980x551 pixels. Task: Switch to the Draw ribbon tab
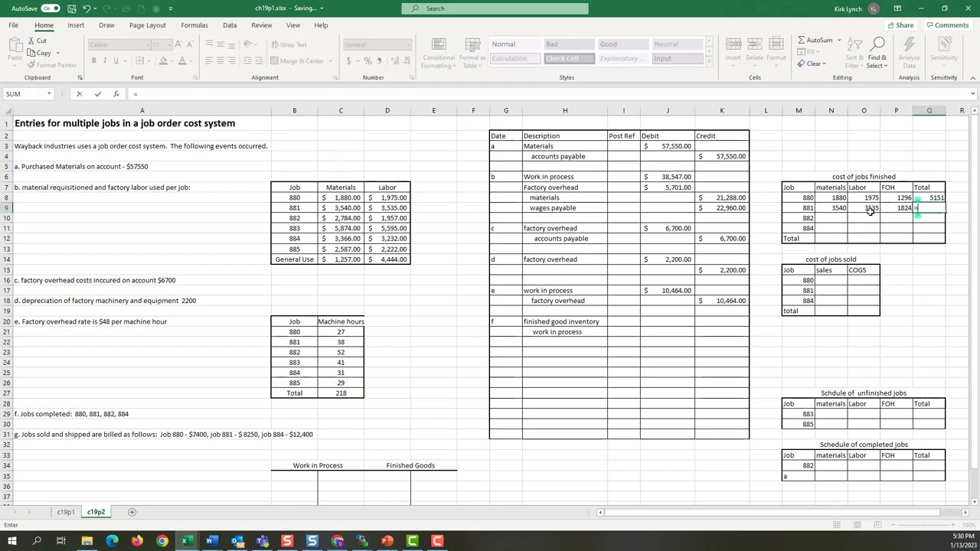pyautogui.click(x=106, y=25)
